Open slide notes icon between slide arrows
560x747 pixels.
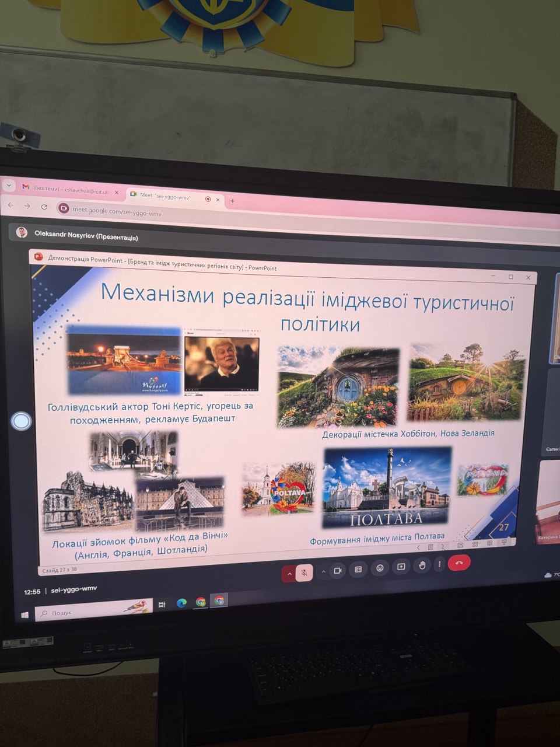click(430, 547)
